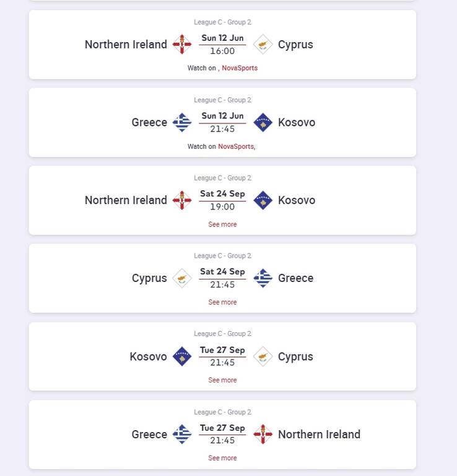Click Kosovo team name in 21:45 Sun match
This screenshot has width=457, height=476.
(297, 123)
